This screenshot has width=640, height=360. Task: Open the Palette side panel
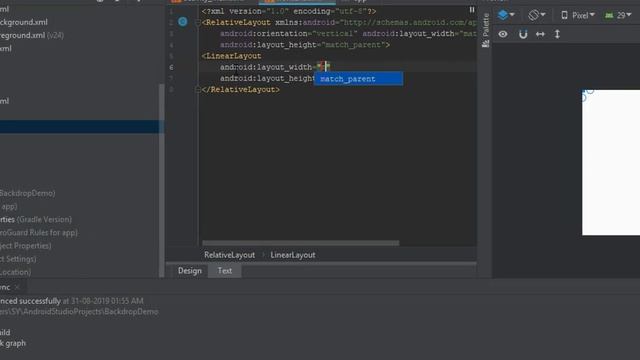click(486, 30)
